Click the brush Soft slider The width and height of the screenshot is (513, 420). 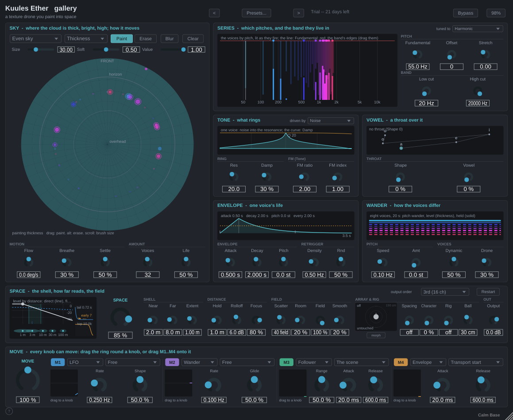tap(106, 50)
